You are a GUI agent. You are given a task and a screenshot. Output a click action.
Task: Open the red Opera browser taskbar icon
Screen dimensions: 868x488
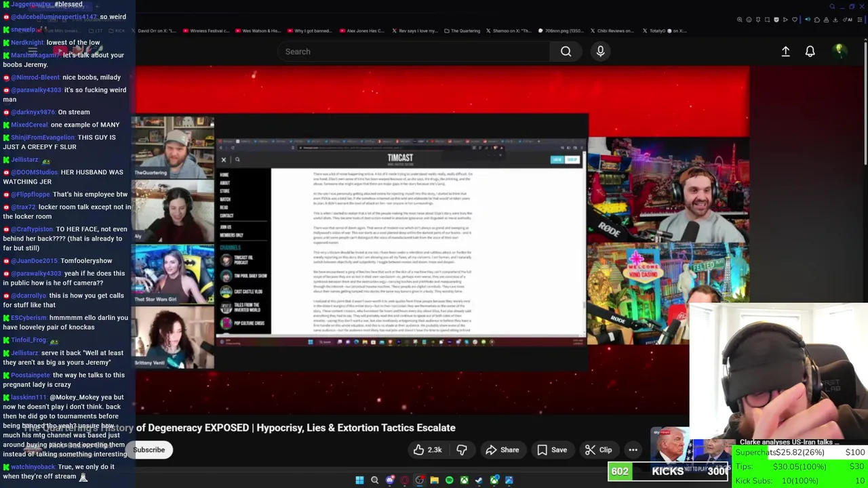click(405, 481)
